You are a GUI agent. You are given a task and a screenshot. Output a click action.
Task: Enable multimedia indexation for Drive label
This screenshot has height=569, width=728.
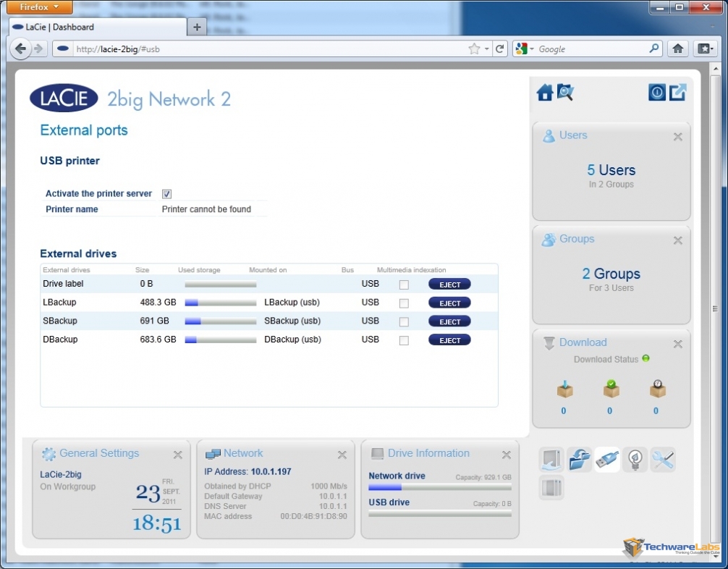(x=404, y=284)
